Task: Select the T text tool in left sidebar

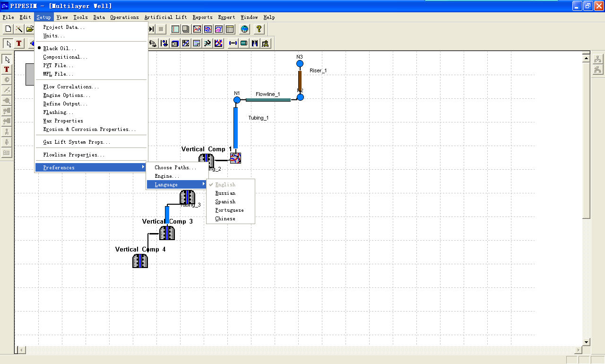Action: click(x=7, y=69)
